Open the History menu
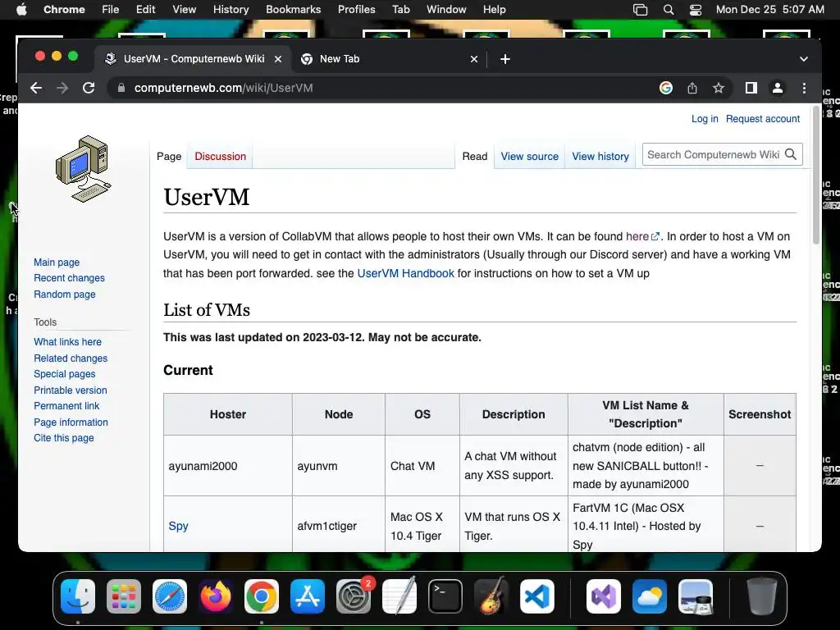Viewport: 840px width, 630px height. (231, 10)
